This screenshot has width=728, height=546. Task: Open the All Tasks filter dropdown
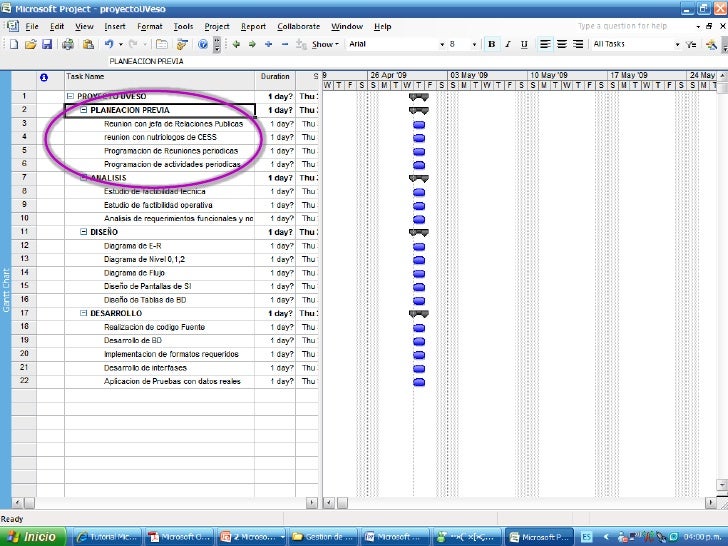[x=677, y=45]
